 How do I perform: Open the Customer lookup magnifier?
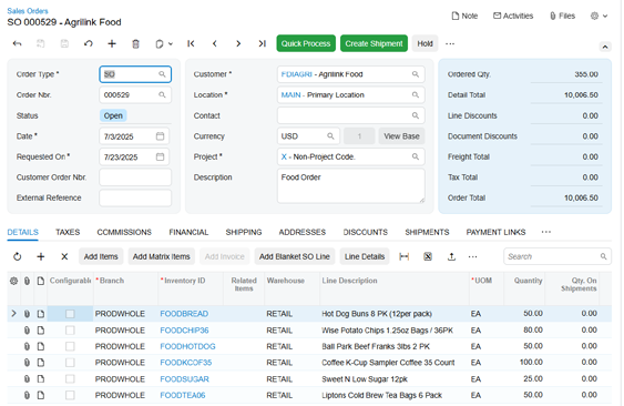(415, 74)
